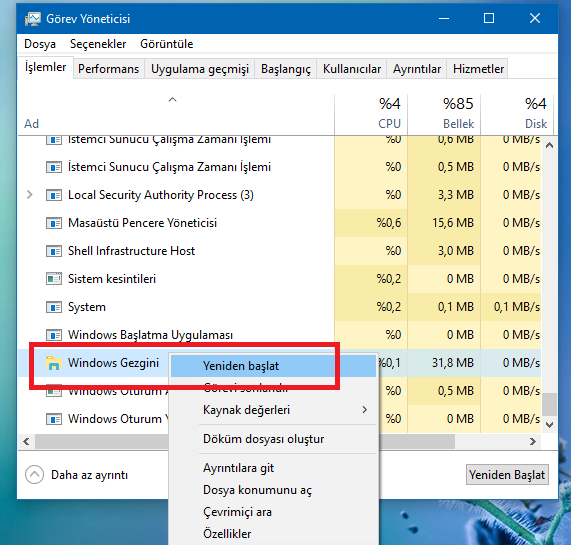Click the 3,3 MB memory value
571x545 pixels.
[456, 195]
